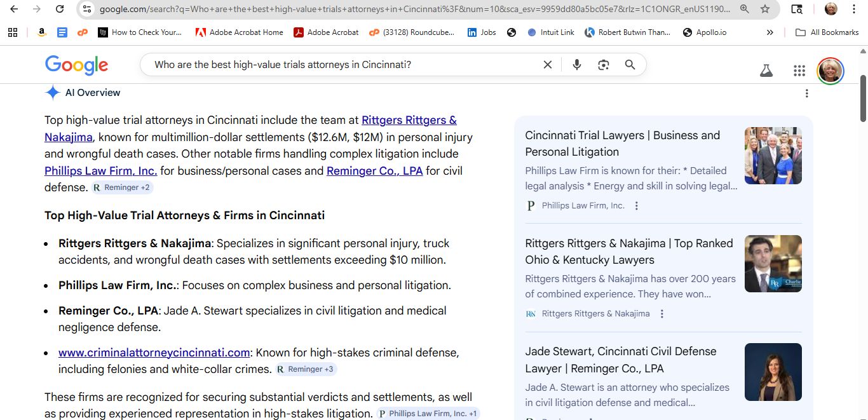Click the page vertical scrollbar
Viewport: 868px width, 420px height.
click(864, 98)
